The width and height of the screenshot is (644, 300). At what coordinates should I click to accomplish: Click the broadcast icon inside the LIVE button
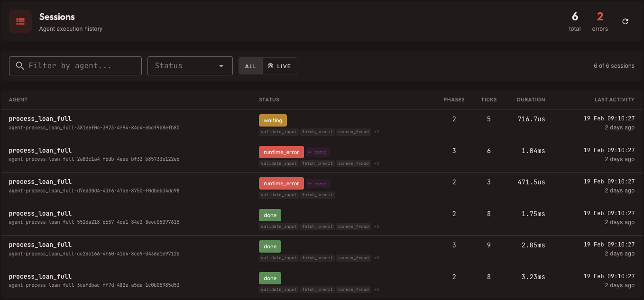[x=271, y=66]
